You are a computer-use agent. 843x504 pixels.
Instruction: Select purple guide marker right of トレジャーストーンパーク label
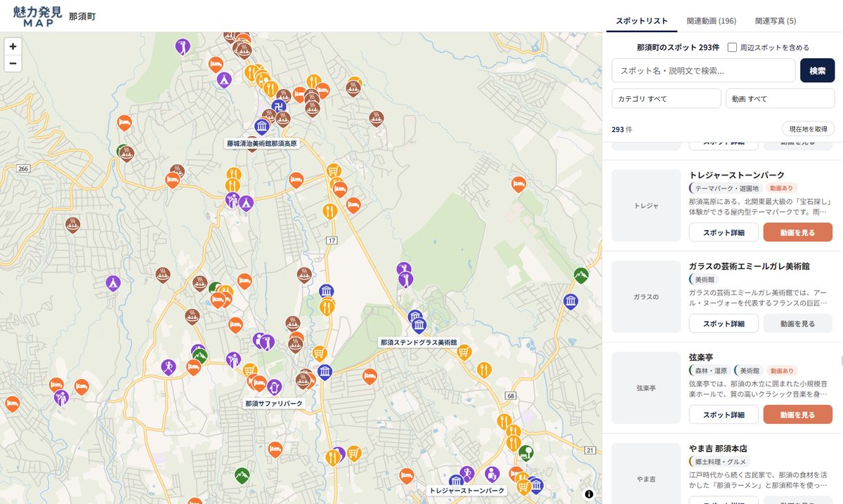(x=492, y=475)
